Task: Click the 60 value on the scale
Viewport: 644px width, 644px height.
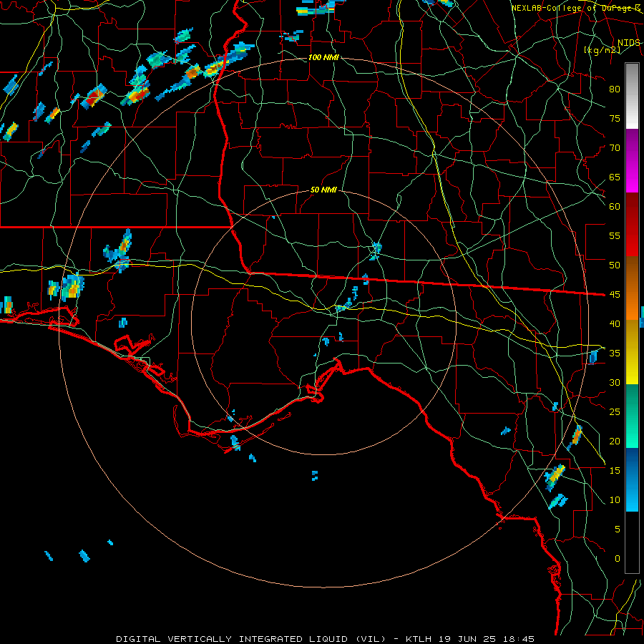Action: [615, 207]
